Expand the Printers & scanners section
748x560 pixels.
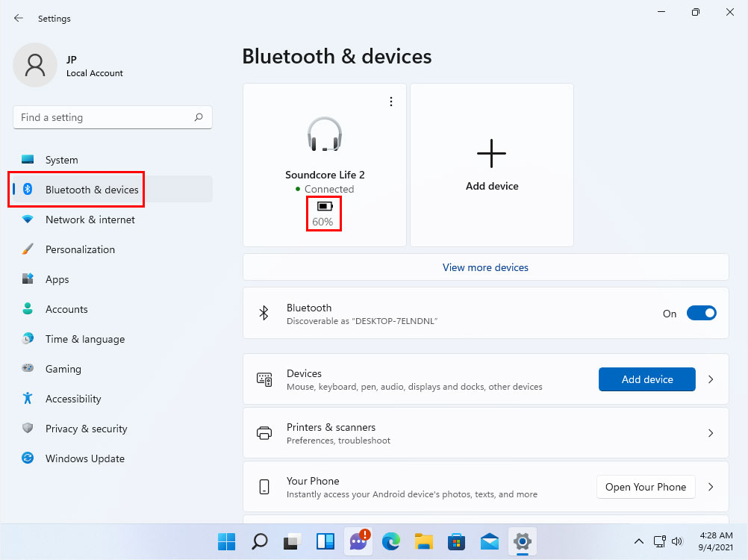(x=710, y=433)
